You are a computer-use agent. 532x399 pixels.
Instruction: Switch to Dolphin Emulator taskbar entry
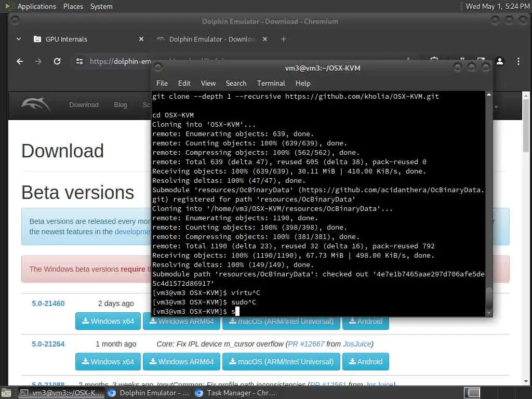[x=149, y=393]
